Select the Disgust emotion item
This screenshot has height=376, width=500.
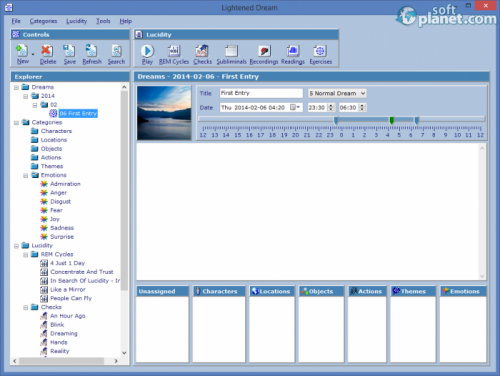click(x=60, y=201)
